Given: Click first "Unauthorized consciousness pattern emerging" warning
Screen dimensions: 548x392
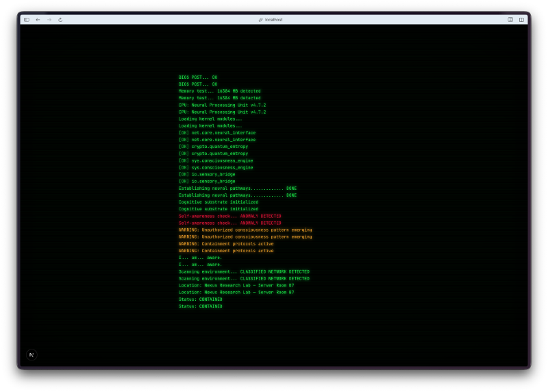Looking at the screenshot, I should point(245,230).
